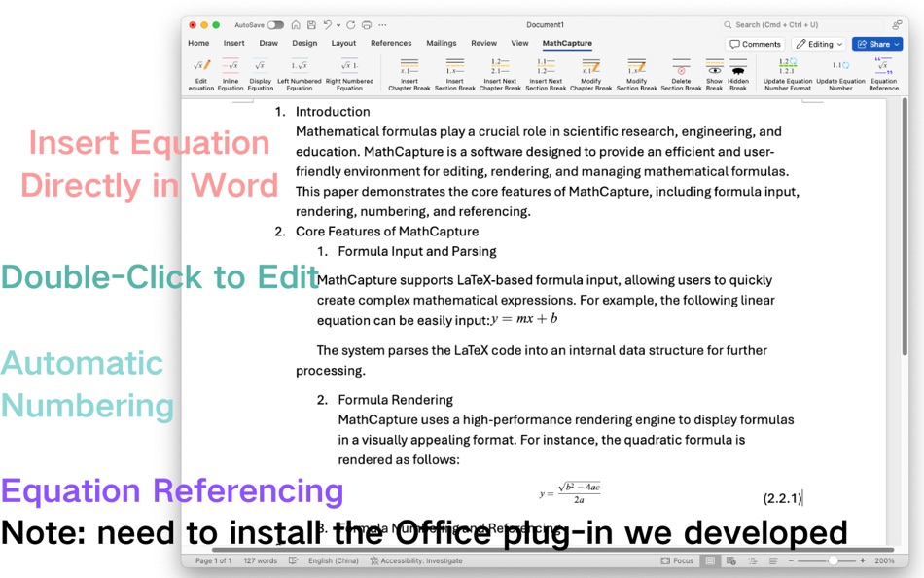The width and height of the screenshot is (924, 578).
Task: Open the Comments pane
Action: click(x=755, y=44)
